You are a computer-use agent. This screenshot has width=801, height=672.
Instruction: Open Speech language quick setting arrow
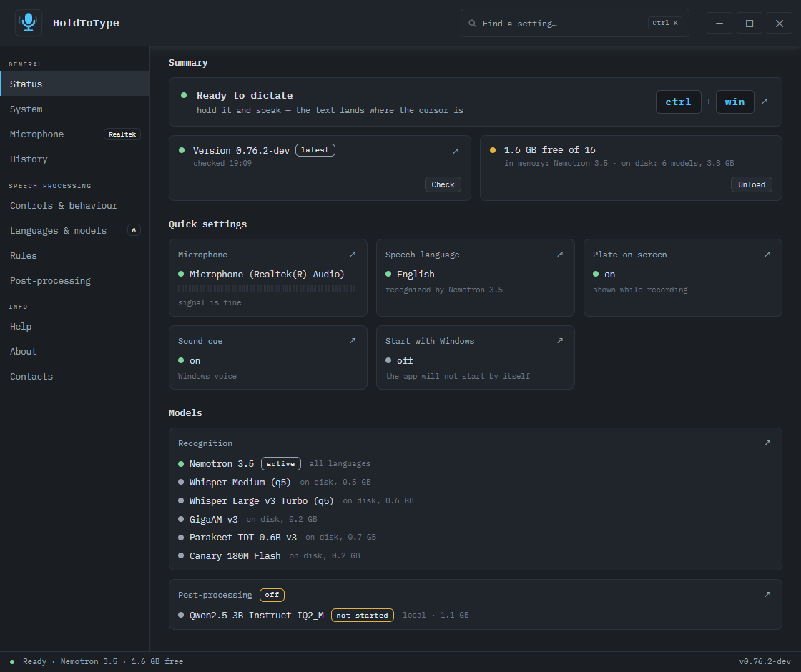point(560,255)
